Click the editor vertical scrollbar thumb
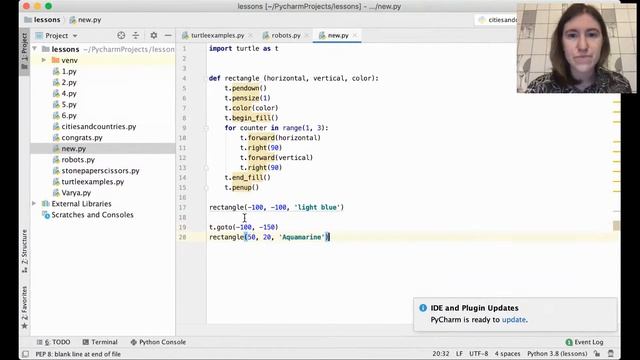Viewport: 640px width, 360px height. tap(616, 225)
